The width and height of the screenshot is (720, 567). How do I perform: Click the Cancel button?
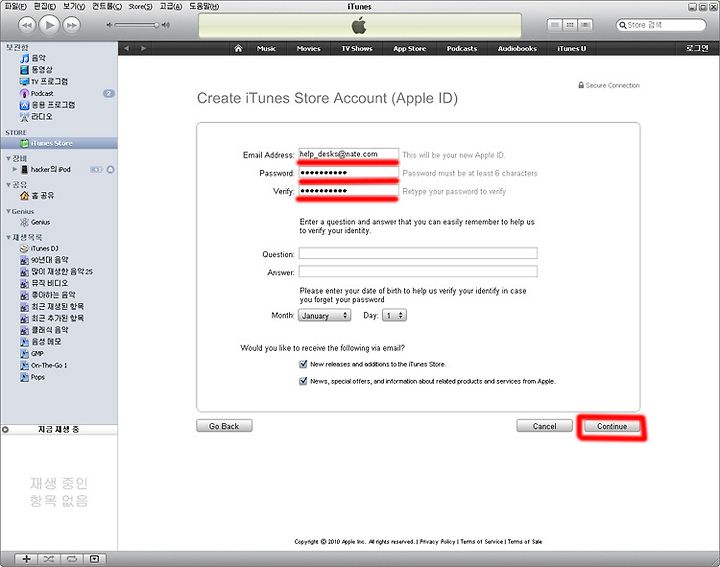pos(545,426)
